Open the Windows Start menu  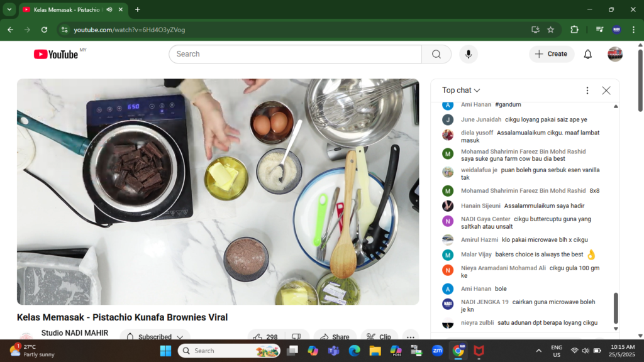click(166, 351)
